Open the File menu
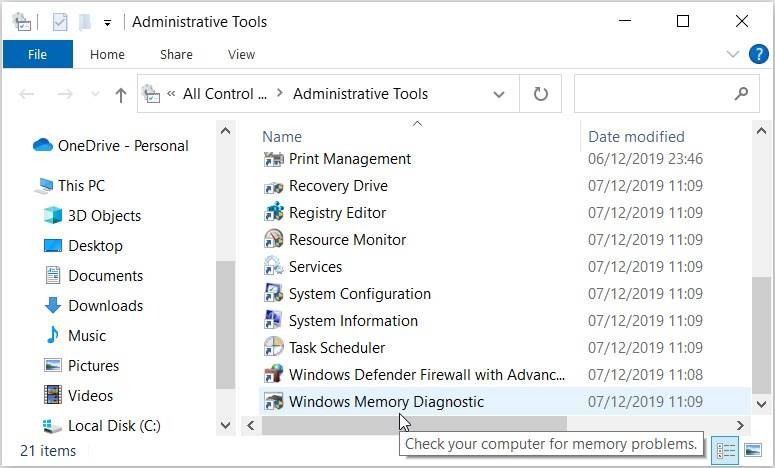The image size is (775, 468). pos(37,54)
